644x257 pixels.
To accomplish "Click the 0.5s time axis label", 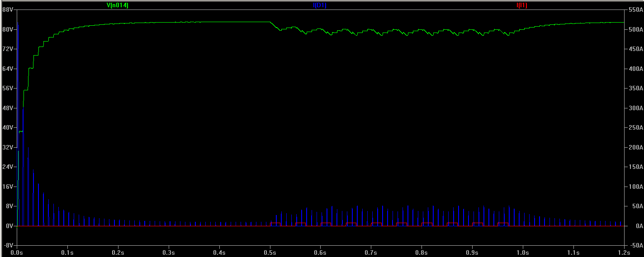I will tap(270, 253).
